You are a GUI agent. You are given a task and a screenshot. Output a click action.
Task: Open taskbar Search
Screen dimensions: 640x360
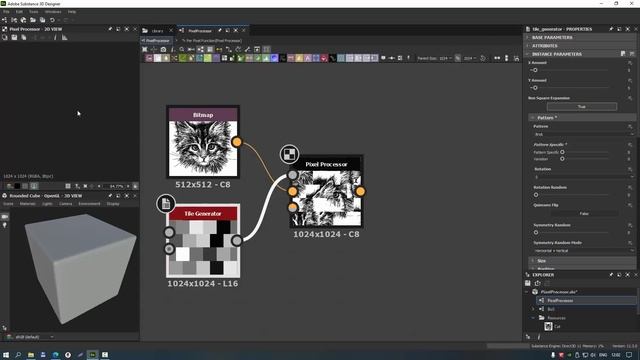click(18, 355)
